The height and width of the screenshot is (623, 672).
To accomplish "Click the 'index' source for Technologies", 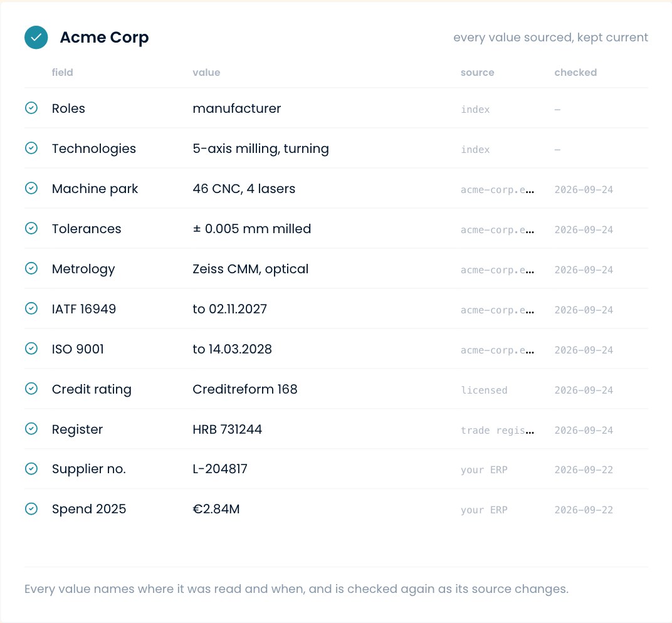I will click(475, 150).
